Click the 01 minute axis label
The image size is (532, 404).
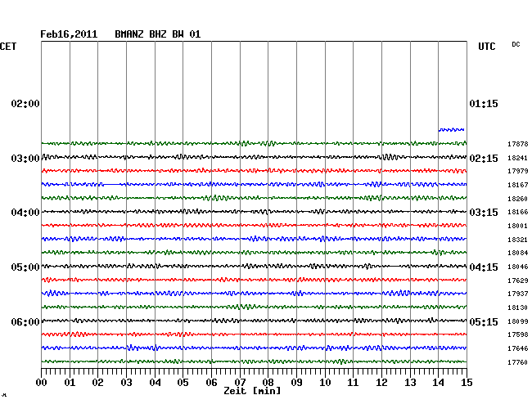(x=70, y=383)
